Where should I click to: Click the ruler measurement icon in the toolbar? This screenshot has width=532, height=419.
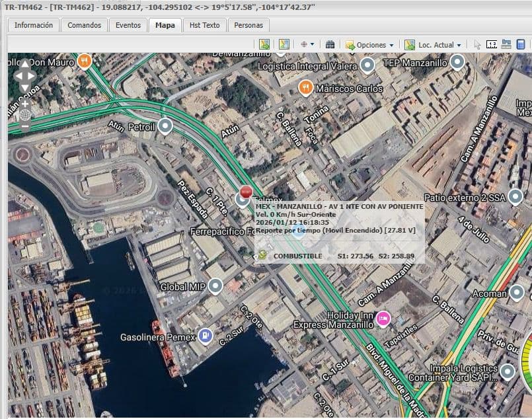pos(491,44)
